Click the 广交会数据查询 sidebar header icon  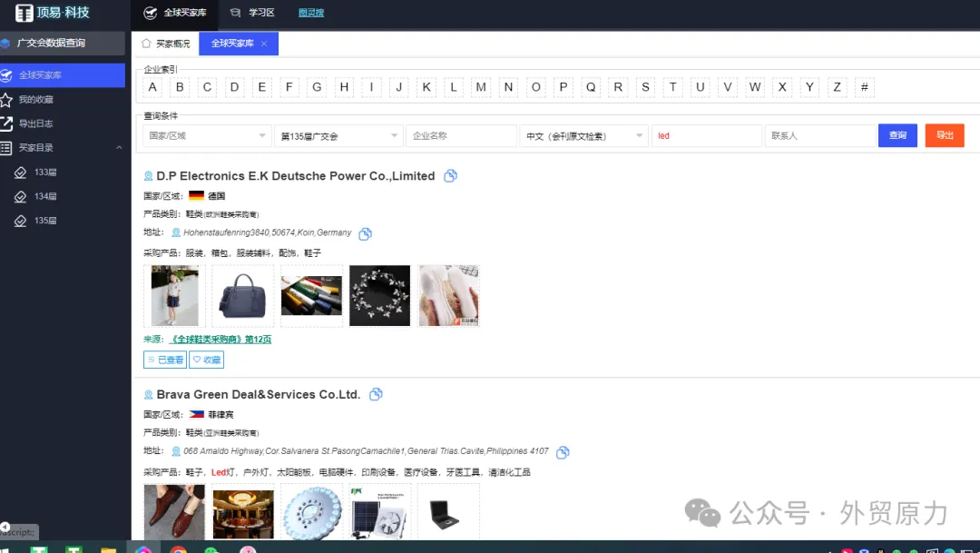pyautogui.click(x=5, y=44)
